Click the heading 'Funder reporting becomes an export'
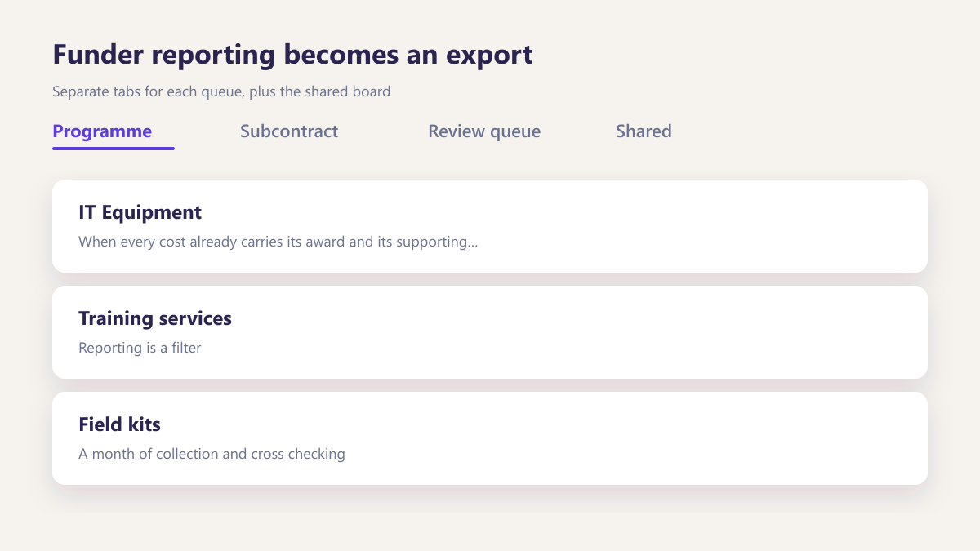980x551 pixels. (x=292, y=55)
